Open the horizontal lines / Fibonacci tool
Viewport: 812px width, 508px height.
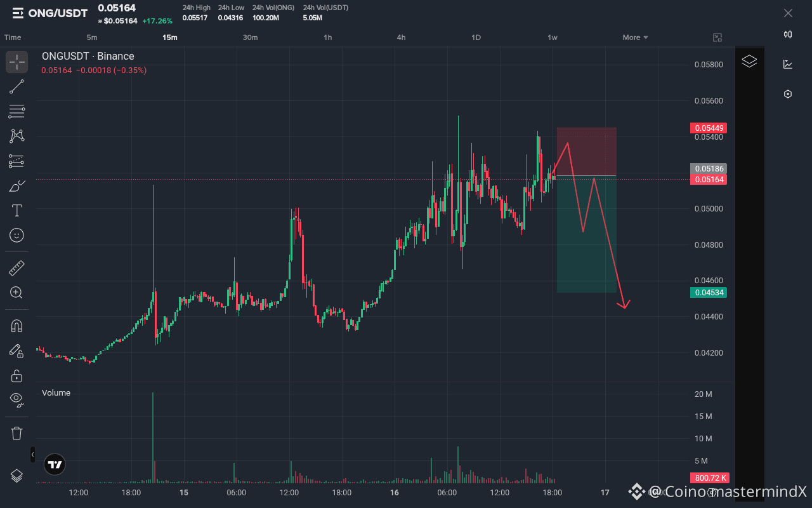pyautogui.click(x=17, y=112)
